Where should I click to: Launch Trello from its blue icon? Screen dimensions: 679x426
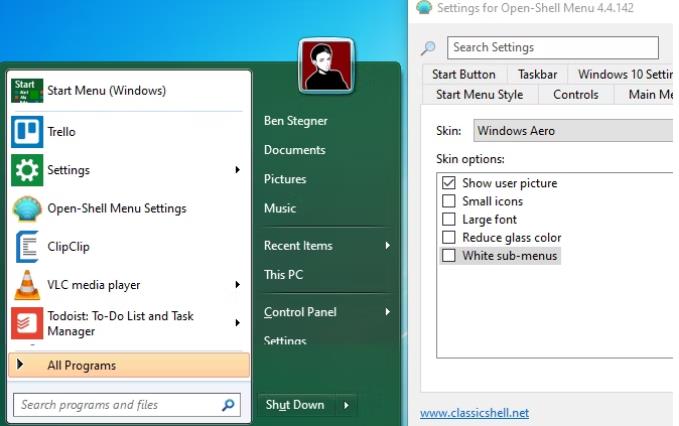[x=27, y=132]
